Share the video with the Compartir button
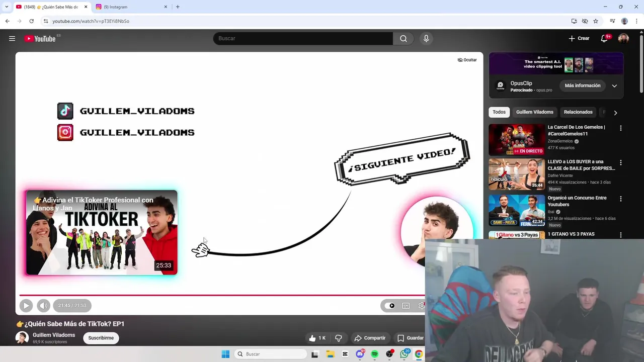 click(x=370, y=338)
